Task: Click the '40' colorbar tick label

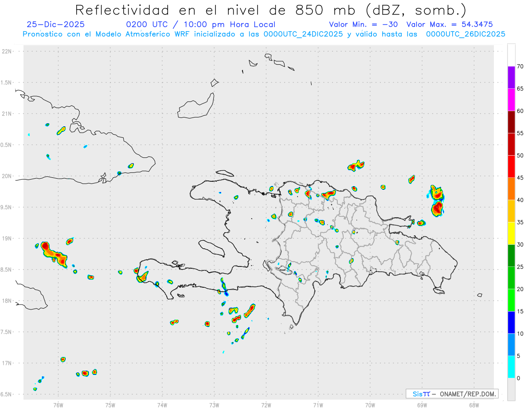Action: click(x=520, y=200)
